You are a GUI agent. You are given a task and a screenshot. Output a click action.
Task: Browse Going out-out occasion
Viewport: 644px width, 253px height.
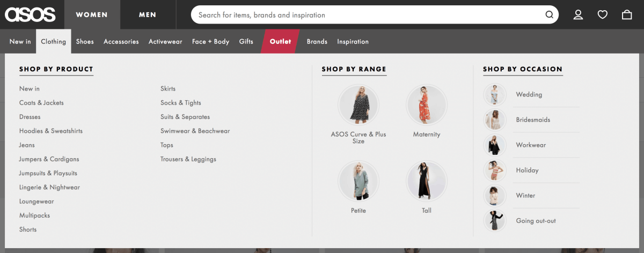536,221
